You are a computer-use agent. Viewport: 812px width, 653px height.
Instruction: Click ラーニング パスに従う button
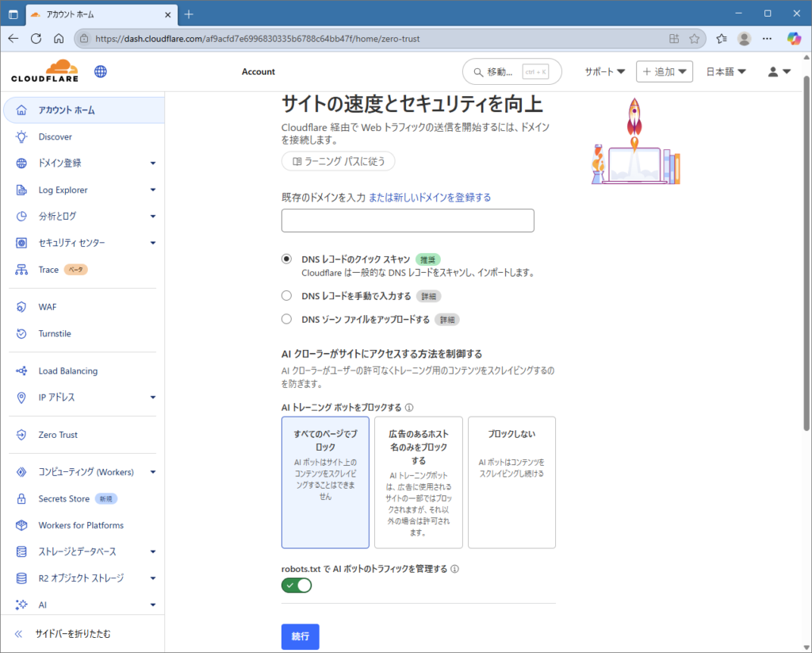coord(338,161)
